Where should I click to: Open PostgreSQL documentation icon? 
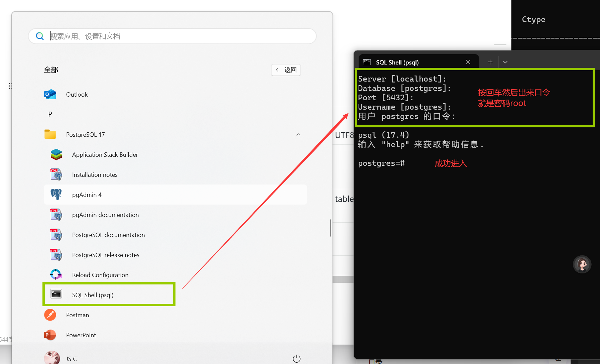coord(56,235)
